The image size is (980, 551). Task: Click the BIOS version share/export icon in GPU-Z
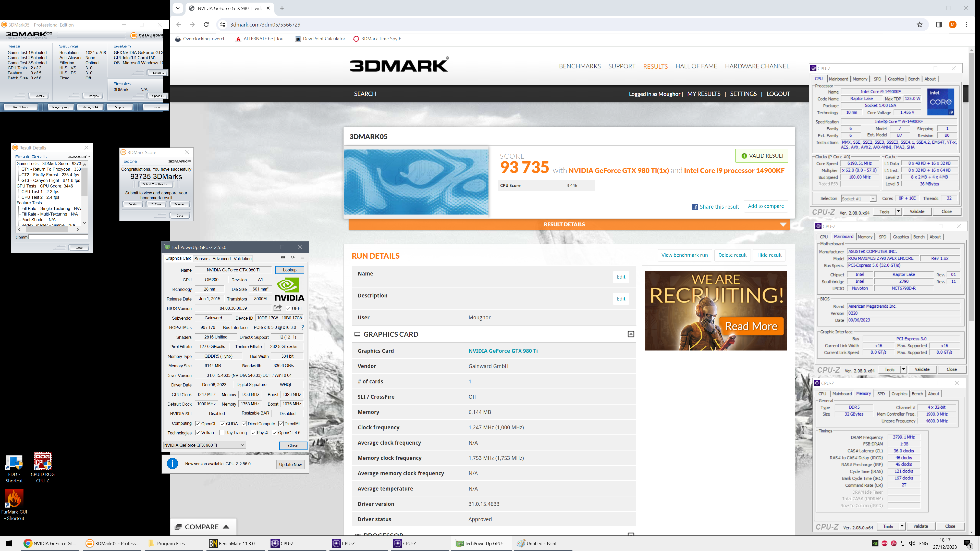[278, 308]
